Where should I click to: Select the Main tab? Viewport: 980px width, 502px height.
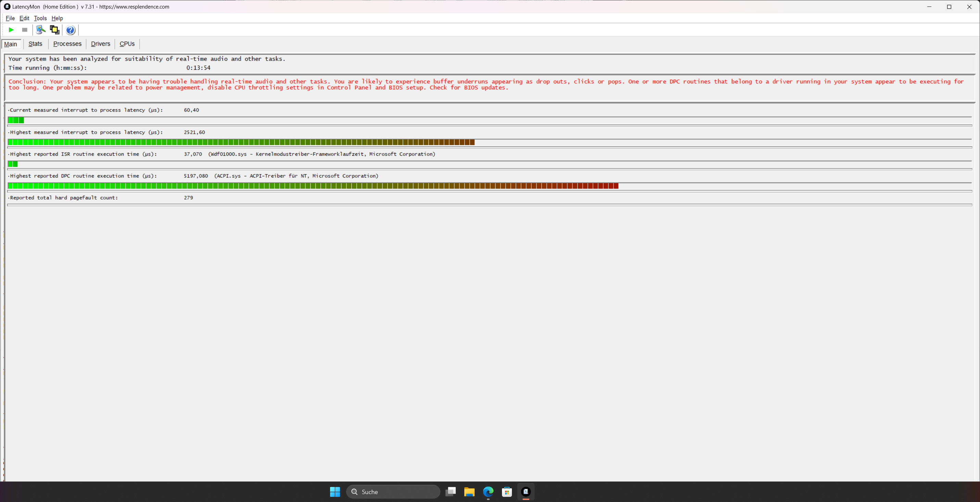point(11,44)
